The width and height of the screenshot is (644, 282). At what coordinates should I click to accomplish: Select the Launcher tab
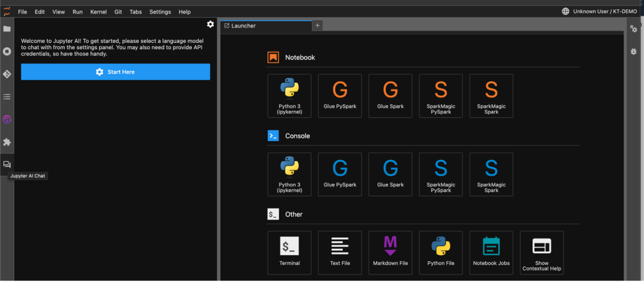tap(266, 26)
